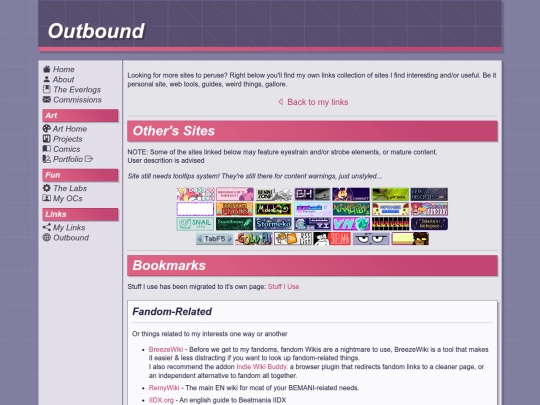Click the Outbound globe icon
This screenshot has height=405, width=540.
pyautogui.click(x=46, y=237)
